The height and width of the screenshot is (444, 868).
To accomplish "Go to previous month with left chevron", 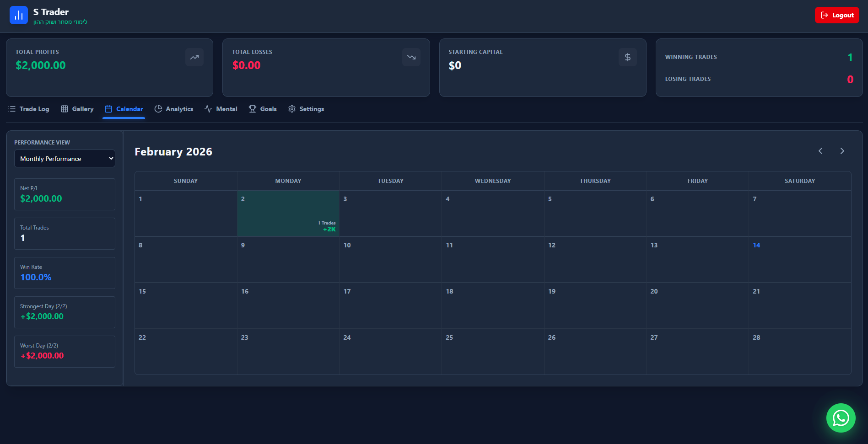I will click(x=820, y=151).
